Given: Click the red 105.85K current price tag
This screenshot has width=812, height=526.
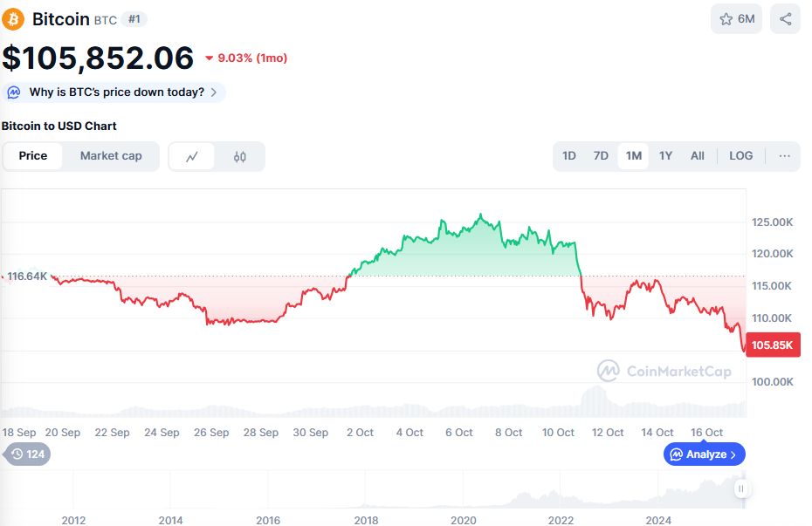Looking at the screenshot, I should (x=773, y=345).
